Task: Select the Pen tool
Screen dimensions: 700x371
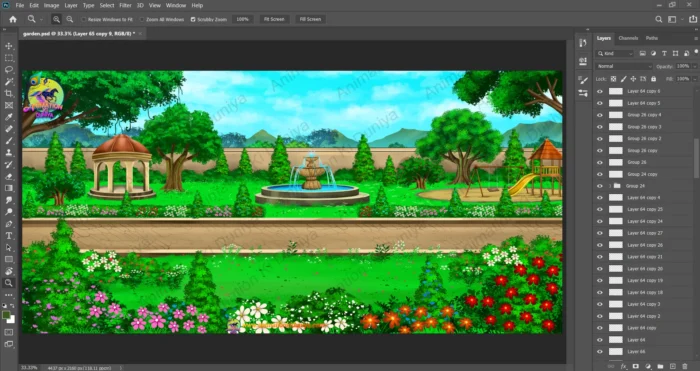Action: pyautogui.click(x=8, y=224)
